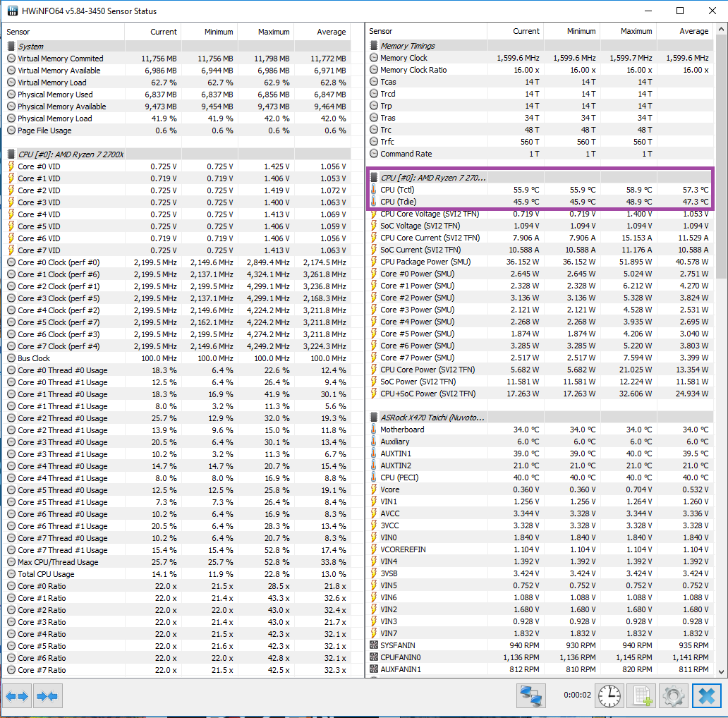This screenshot has height=718, width=728.
Task: Select the Command Rate row
Action: pyautogui.click(x=540, y=154)
